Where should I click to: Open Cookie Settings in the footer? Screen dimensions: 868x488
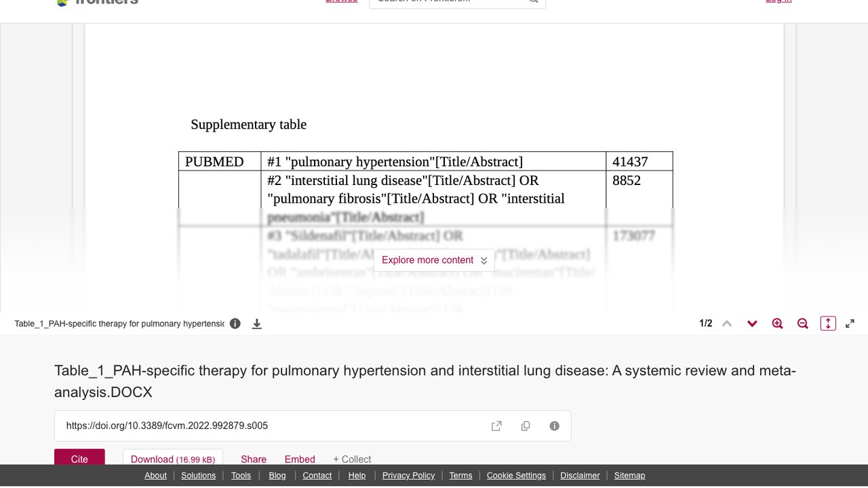tap(516, 476)
